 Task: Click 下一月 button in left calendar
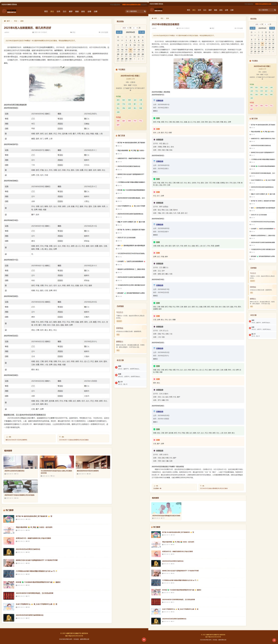142,32
